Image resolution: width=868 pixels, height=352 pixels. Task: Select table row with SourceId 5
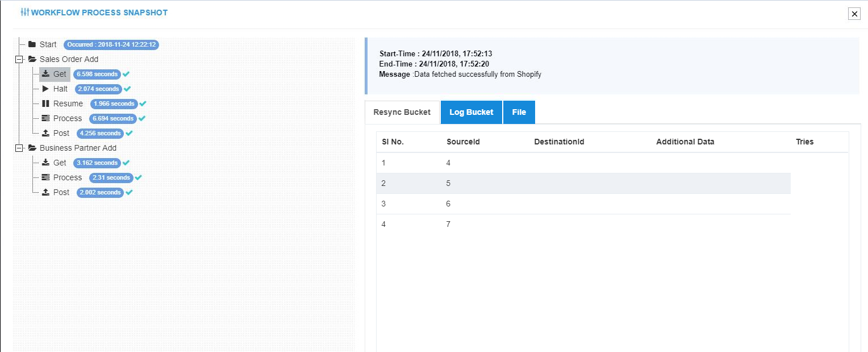tap(583, 184)
